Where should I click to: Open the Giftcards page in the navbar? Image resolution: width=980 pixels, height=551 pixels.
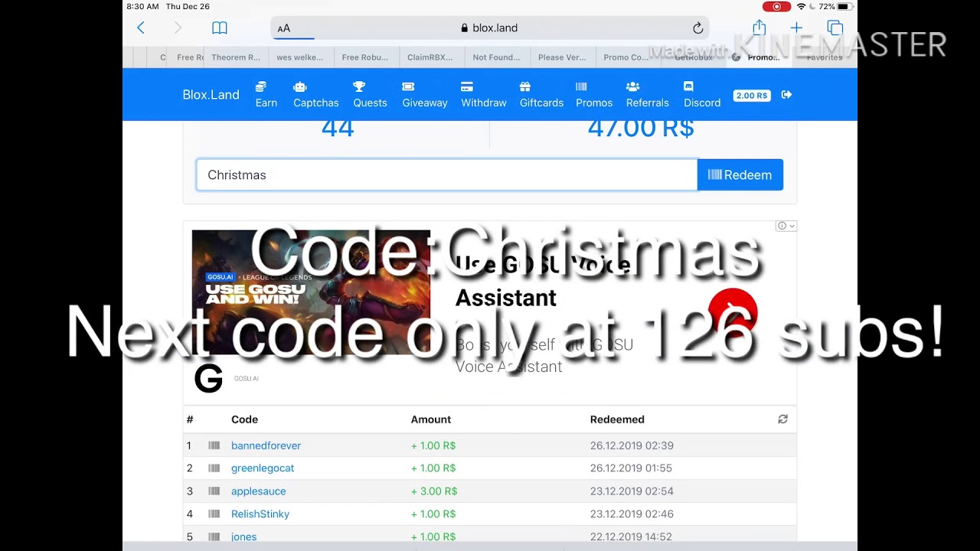pyautogui.click(x=541, y=94)
